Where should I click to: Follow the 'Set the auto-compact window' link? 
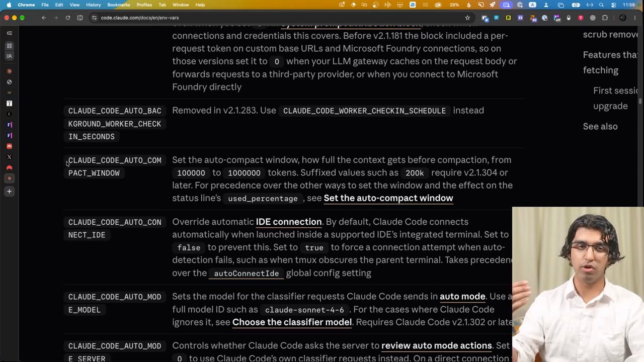click(388, 198)
